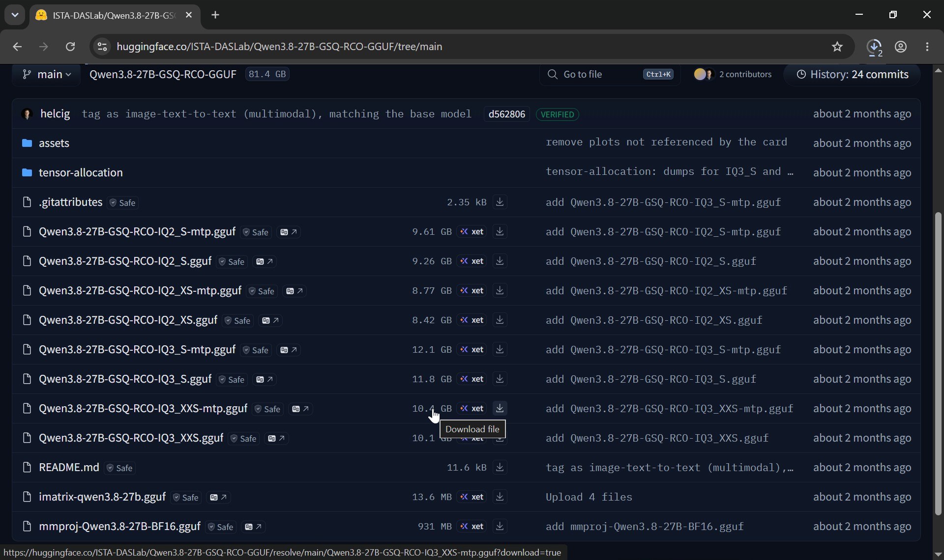Open the Qwen3.8-27B-GSQ-RCO-GGUF repository root link
The image size is (944, 560).
(x=163, y=74)
